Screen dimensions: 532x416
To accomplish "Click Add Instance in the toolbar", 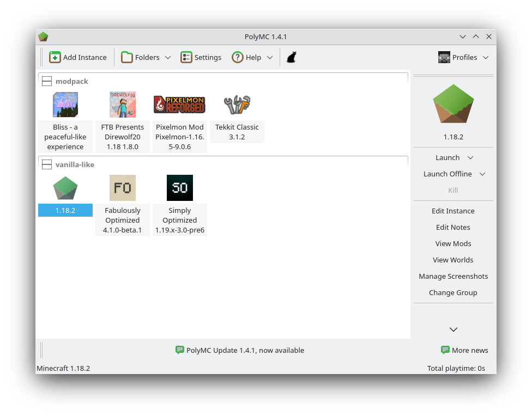I will point(78,57).
